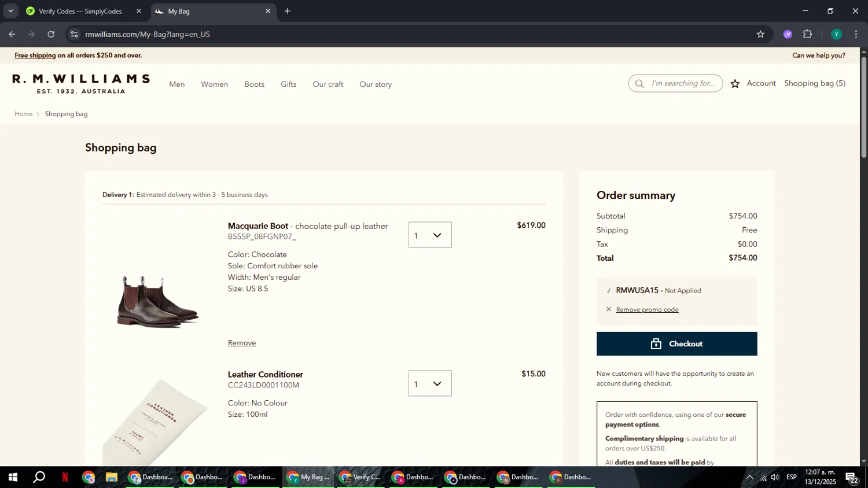
Task: Select the My Bag tab
Action: (x=212, y=11)
